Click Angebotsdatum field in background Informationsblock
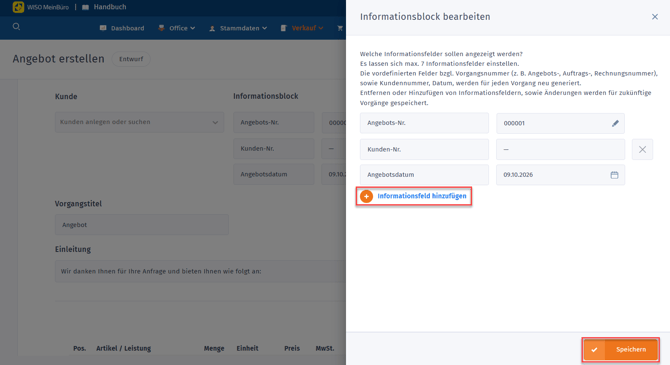Image resolution: width=670 pixels, height=365 pixels. pos(274,174)
